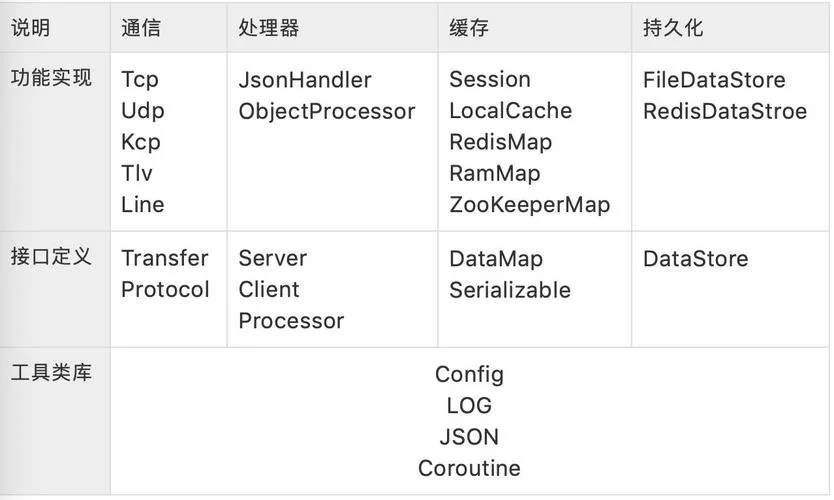This screenshot has width=834, height=500.
Task: Click the 功能实现 row label
Action: (x=51, y=78)
